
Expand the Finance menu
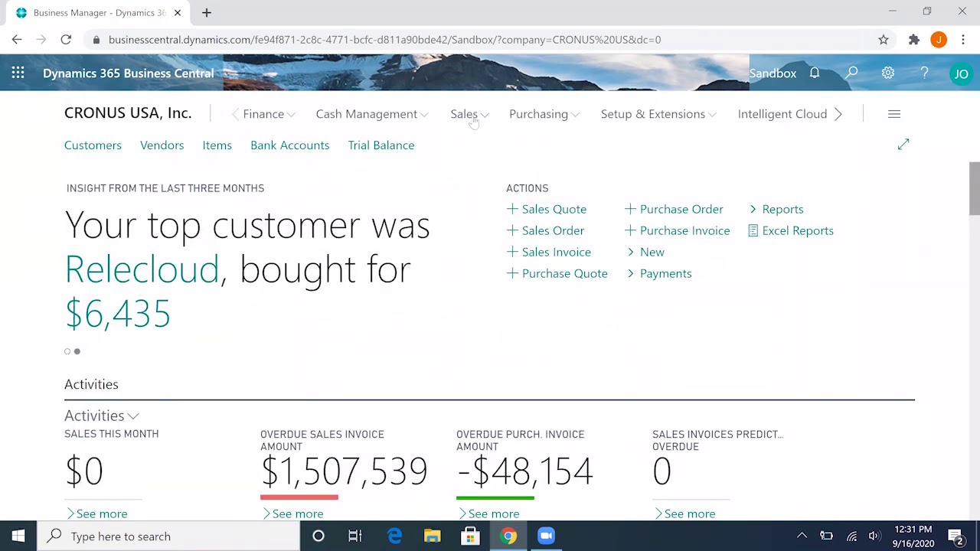point(269,114)
